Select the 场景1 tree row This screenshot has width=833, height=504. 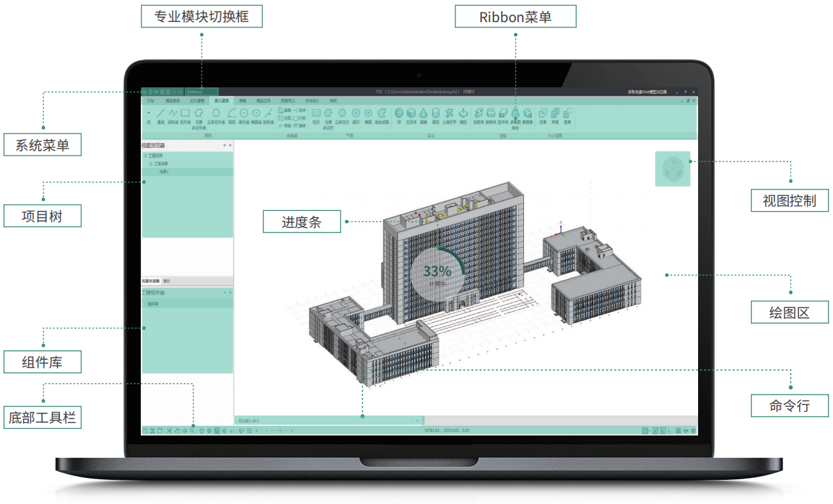pyautogui.click(x=187, y=172)
